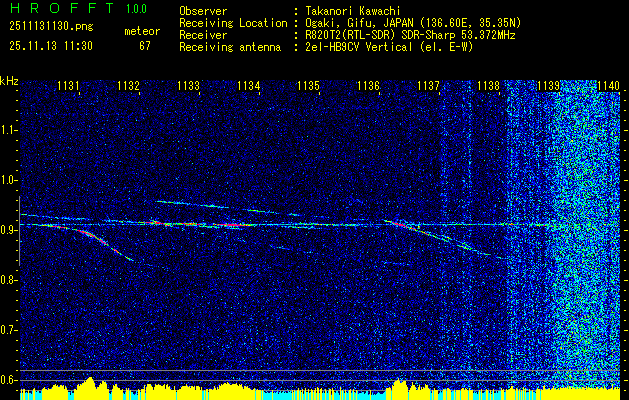Click the 1133 time marker
Screen dimensions: 629x400
(x=189, y=86)
